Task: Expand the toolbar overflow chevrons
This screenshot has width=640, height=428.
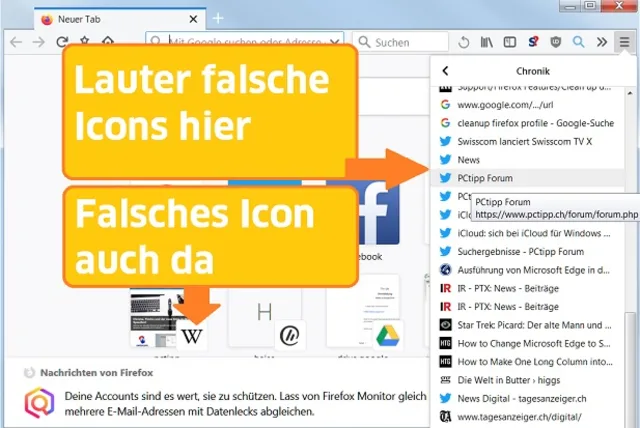Action: point(602,42)
